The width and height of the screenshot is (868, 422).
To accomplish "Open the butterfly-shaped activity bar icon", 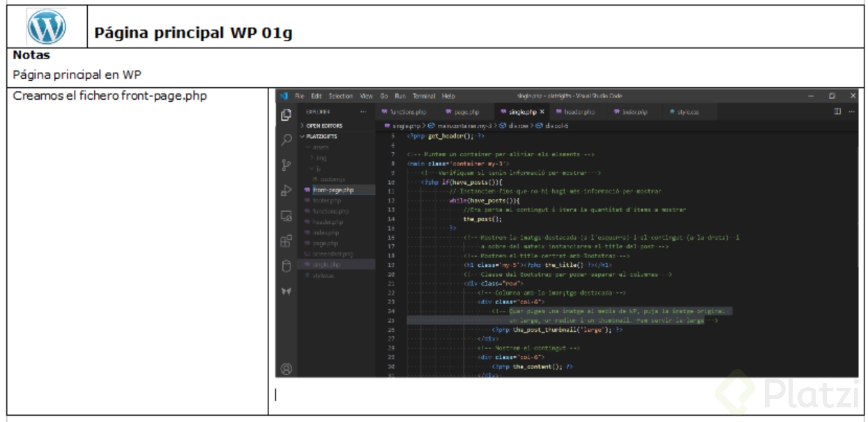I will pos(285,292).
